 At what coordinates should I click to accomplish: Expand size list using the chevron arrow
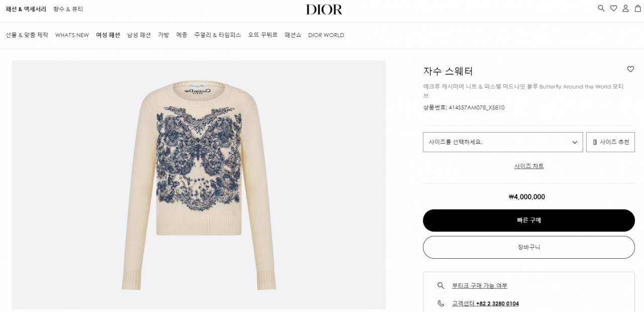point(575,142)
